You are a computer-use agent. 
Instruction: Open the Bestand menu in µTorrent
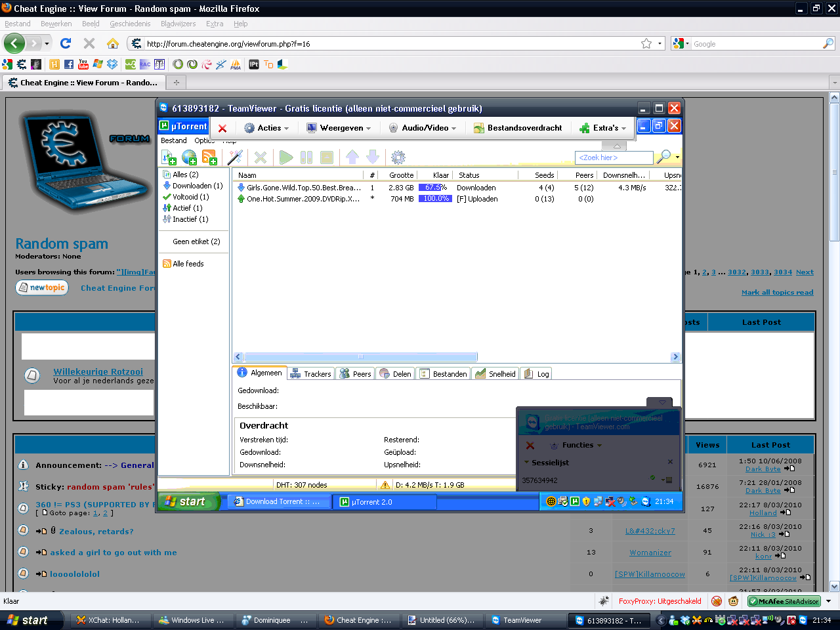[x=174, y=140]
